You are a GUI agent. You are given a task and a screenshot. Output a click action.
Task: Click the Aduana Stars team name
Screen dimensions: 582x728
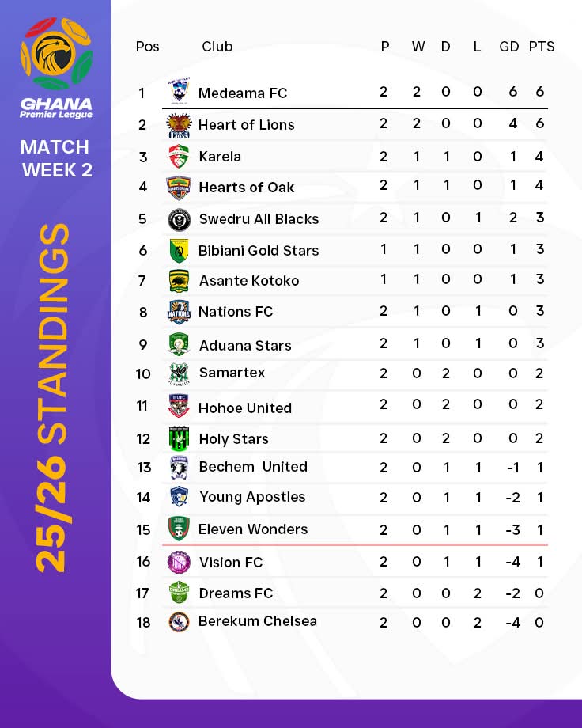point(244,345)
